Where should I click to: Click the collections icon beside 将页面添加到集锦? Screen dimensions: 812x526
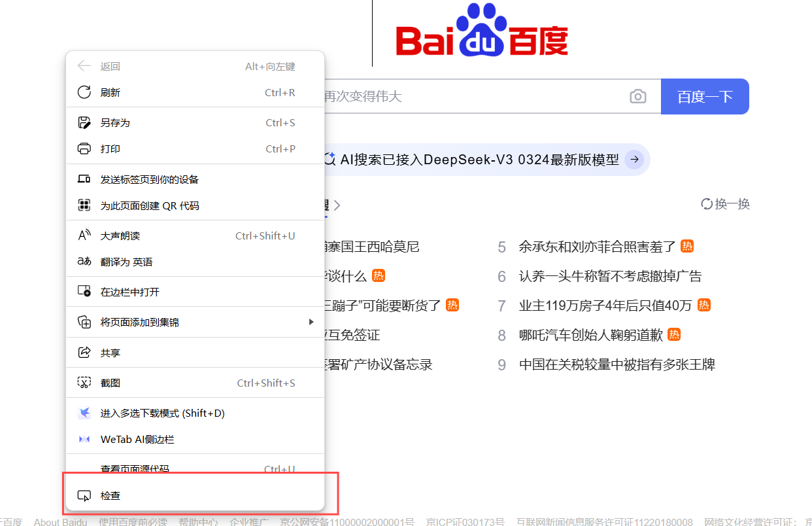pos(84,322)
